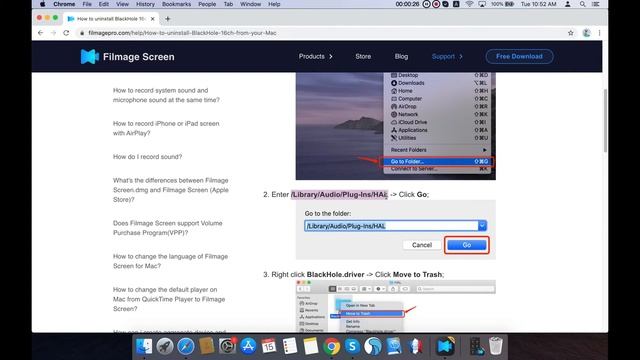This screenshot has height=360, width=640.
Task: Open Reminders from the Dock
Action: pos(290,346)
